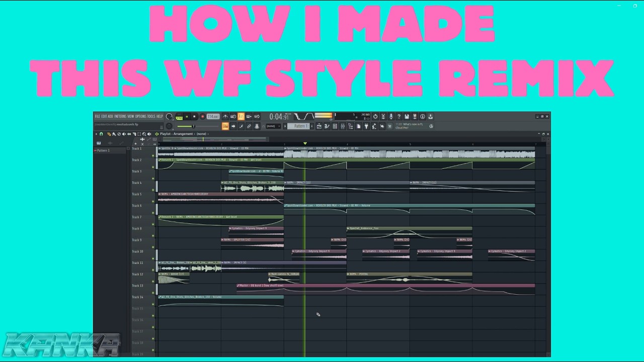Mute Track 1 via its green dot
The height and width of the screenshot is (362, 644).
(x=153, y=155)
